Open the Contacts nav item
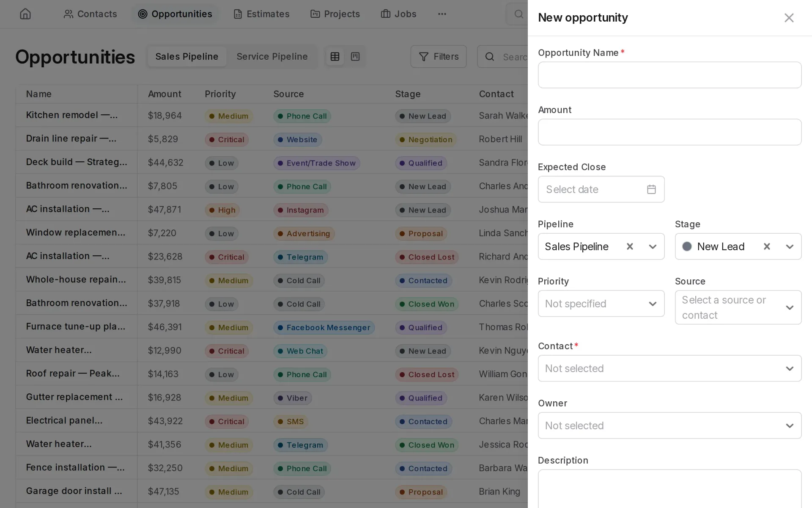The height and width of the screenshot is (508, 812). tap(90, 14)
